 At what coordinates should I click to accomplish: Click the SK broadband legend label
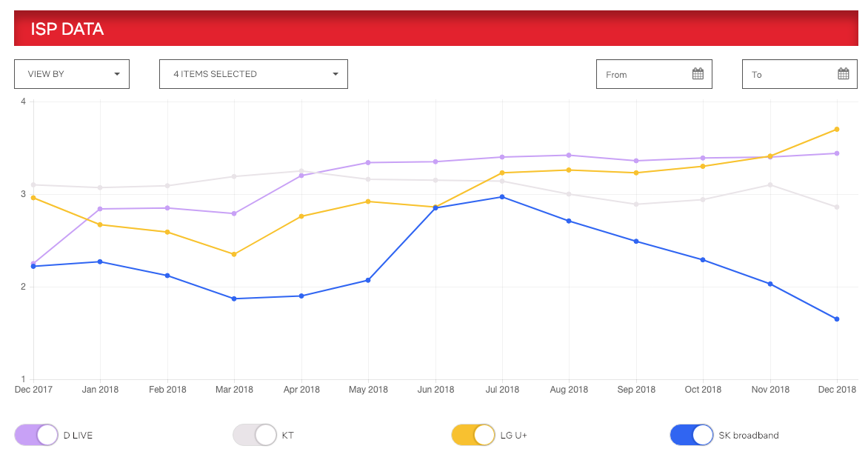748,436
